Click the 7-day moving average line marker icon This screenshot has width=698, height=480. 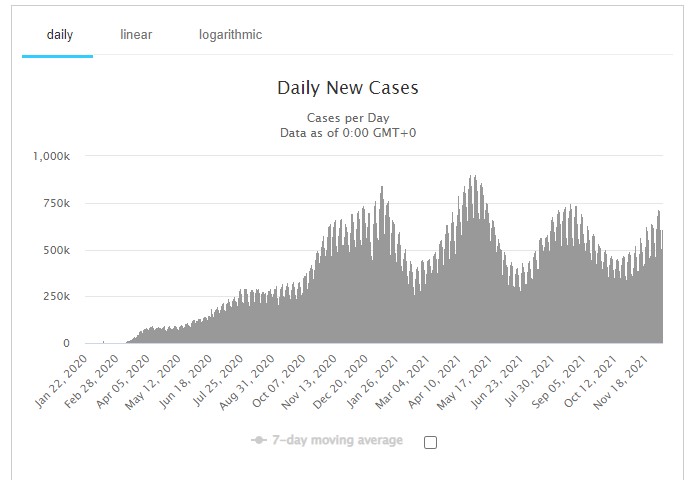pos(258,441)
